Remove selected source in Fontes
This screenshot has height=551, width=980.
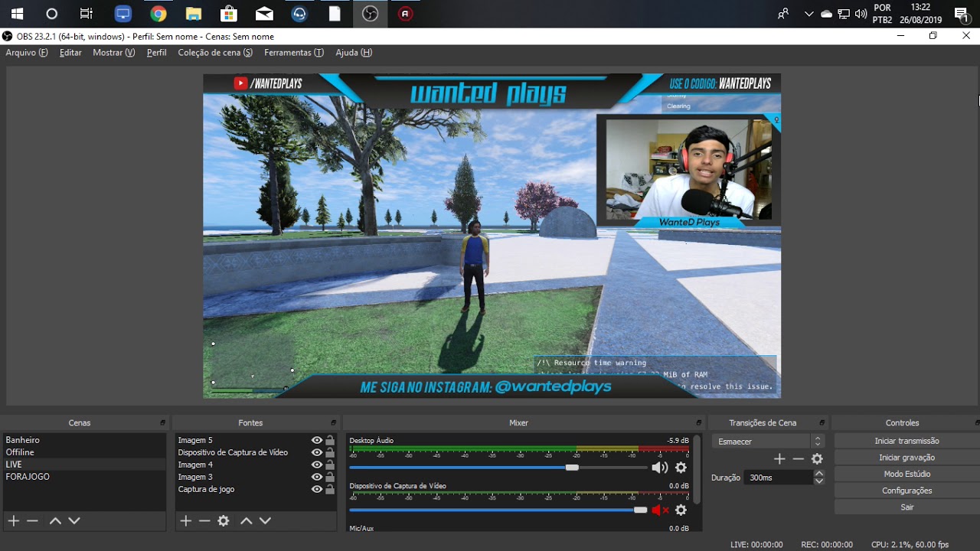pos(204,520)
